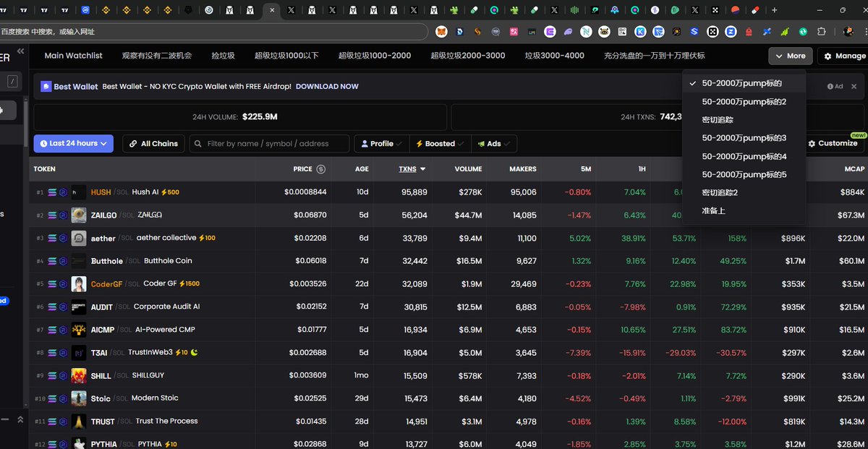Toggle the Ads filter

[x=493, y=144]
